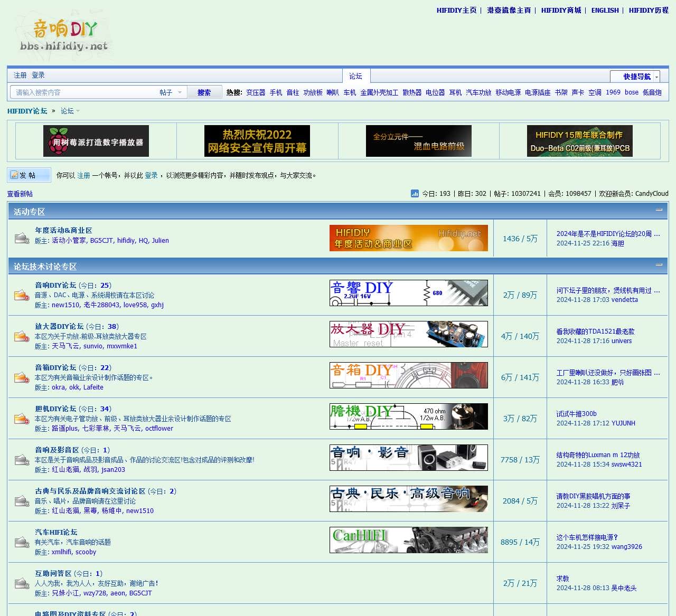Expand the 论坛 breadcrumb dropdown arrow
The width and height of the screenshot is (676, 616).
coord(78,111)
